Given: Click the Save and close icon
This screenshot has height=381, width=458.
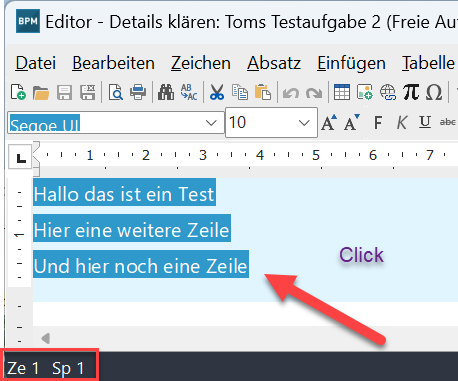Looking at the screenshot, I should [88, 92].
